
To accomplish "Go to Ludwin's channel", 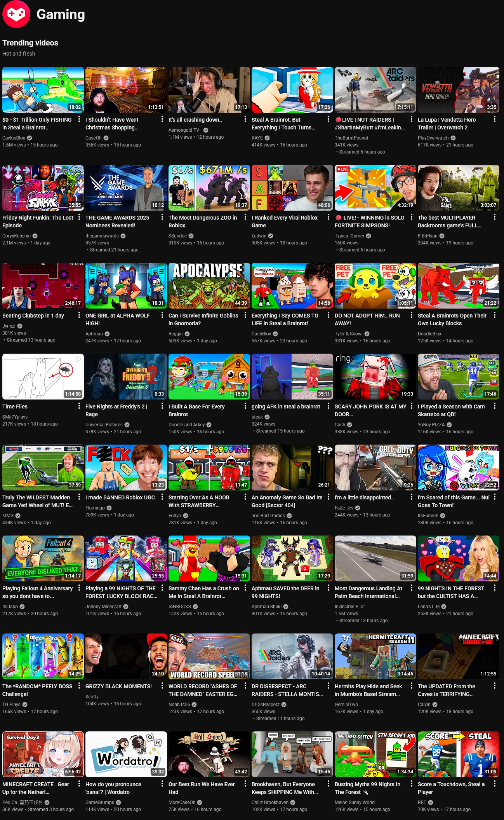I will pyautogui.click(x=259, y=236).
